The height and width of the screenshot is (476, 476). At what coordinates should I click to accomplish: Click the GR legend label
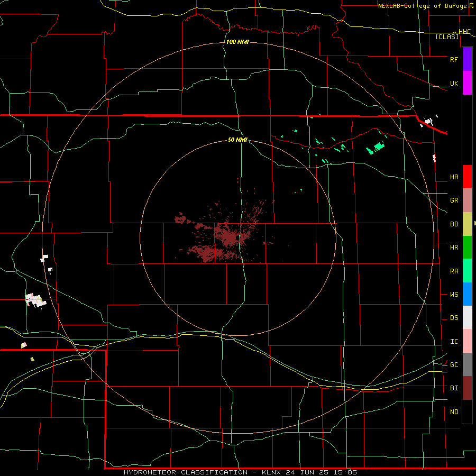pos(454,200)
